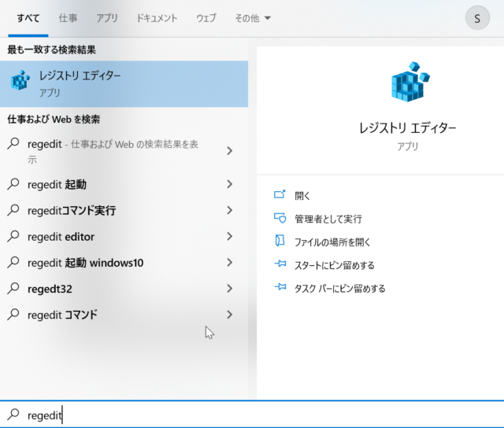Expand the arrow for regedt32
Screen dimensions: 504x428
(229, 289)
